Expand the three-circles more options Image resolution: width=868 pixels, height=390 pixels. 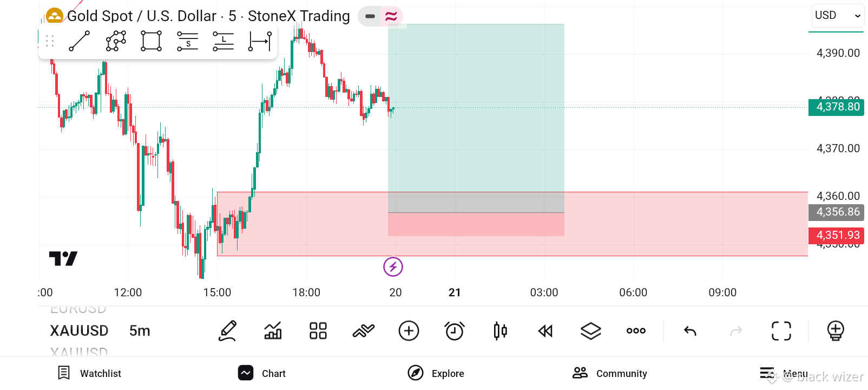[636, 330]
